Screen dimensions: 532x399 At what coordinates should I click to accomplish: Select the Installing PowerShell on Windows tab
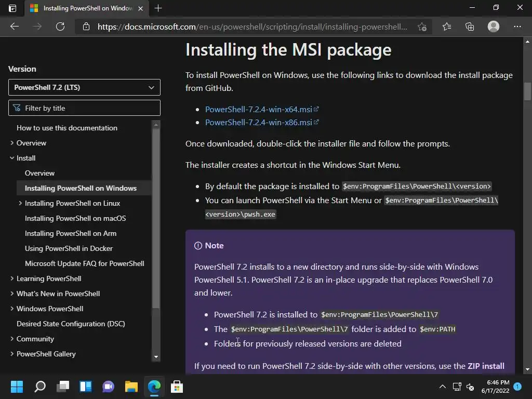[x=86, y=8]
